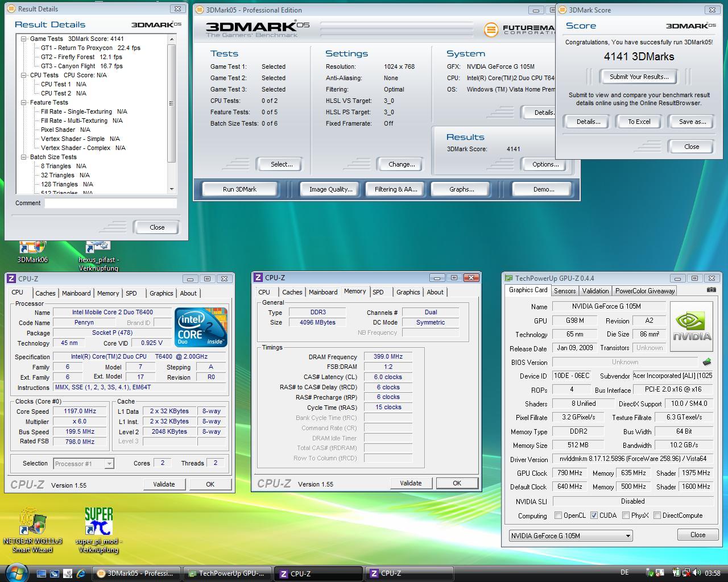728x582 pixels.
Task: Click the scroll-up arrow in Result Details tree
Action: point(172,39)
